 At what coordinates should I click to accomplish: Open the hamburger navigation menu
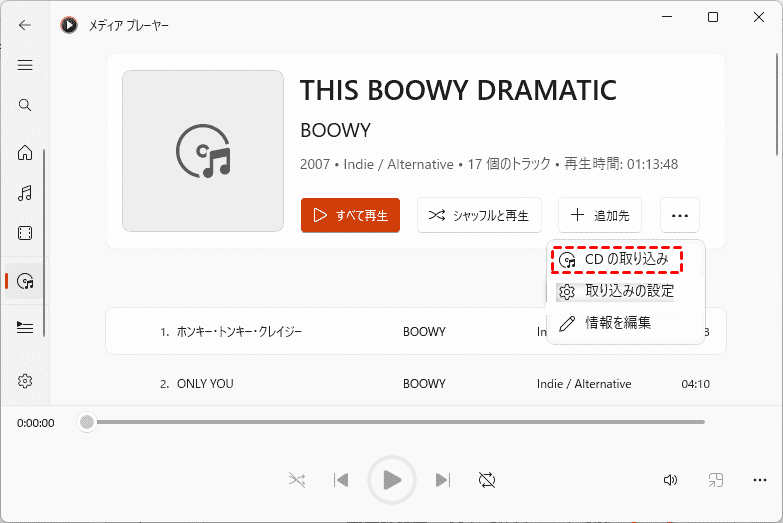click(x=25, y=65)
